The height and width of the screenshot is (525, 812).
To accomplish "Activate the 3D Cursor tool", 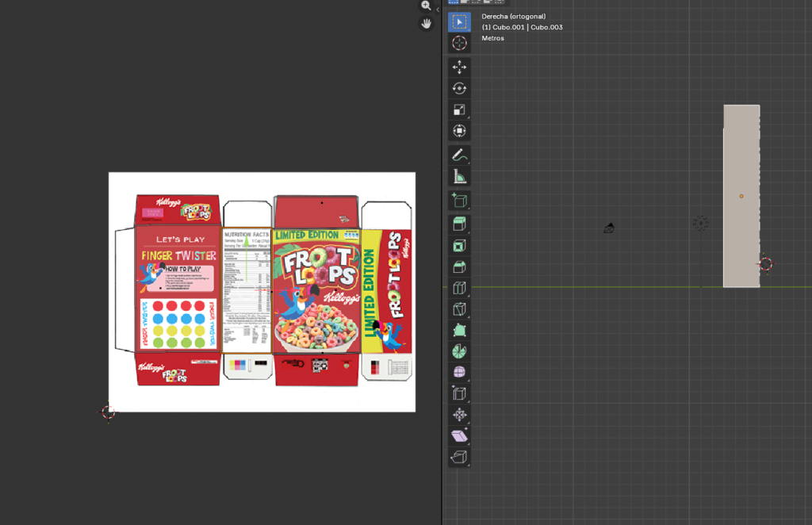I will point(459,44).
